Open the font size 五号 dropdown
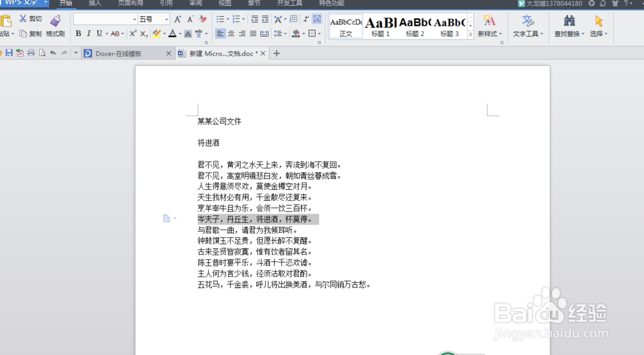 (x=166, y=19)
